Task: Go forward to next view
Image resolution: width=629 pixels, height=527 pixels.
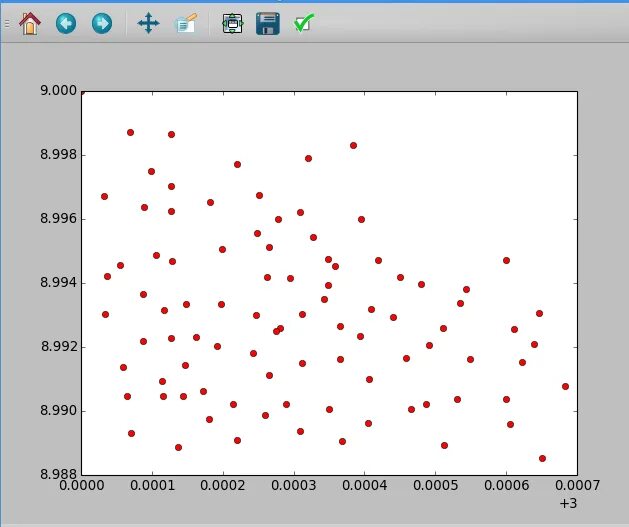Action: (x=102, y=23)
